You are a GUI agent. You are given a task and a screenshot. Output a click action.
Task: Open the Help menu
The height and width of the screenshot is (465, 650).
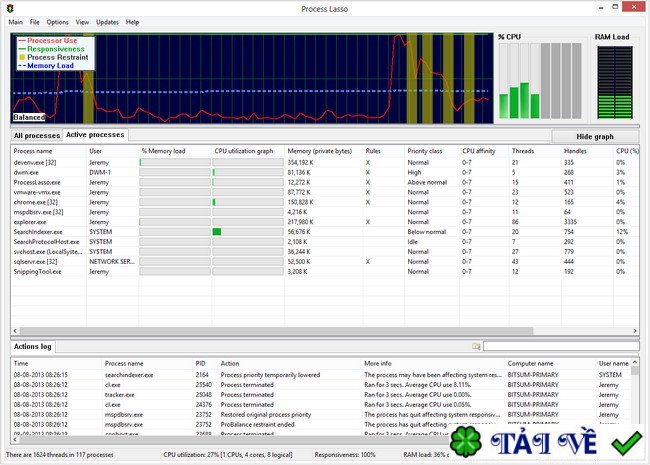coord(133,21)
